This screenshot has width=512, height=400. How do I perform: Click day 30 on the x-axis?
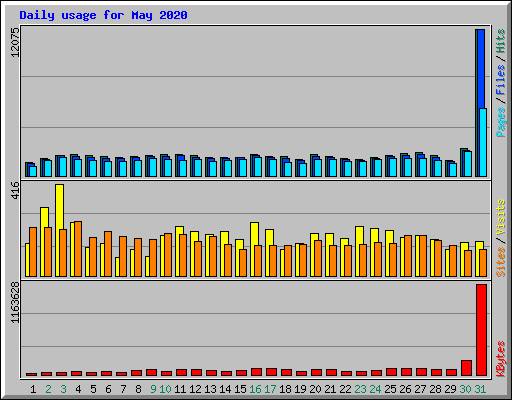click(x=465, y=389)
